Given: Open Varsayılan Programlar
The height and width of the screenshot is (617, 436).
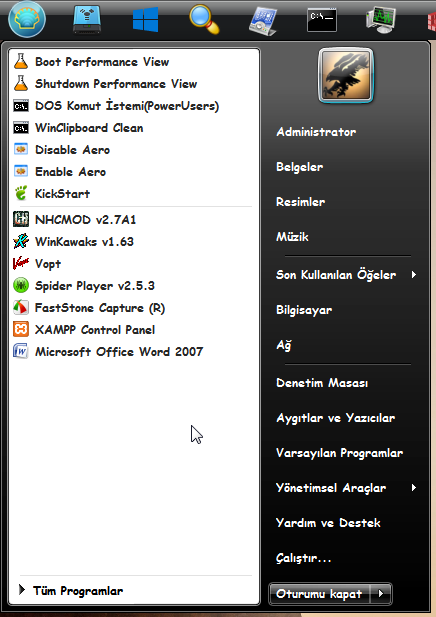Looking at the screenshot, I should pos(339,453).
